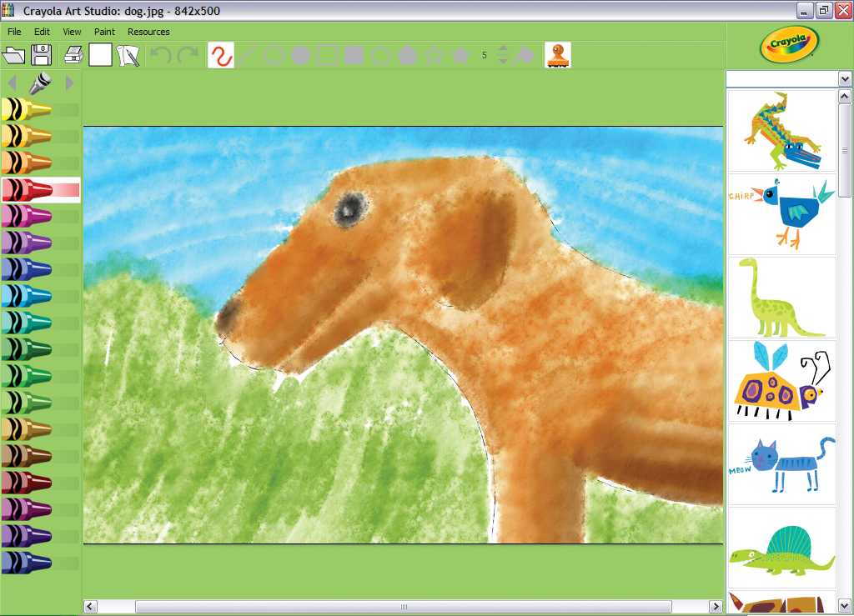Save drawing with the floppy disk icon

point(42,56)
